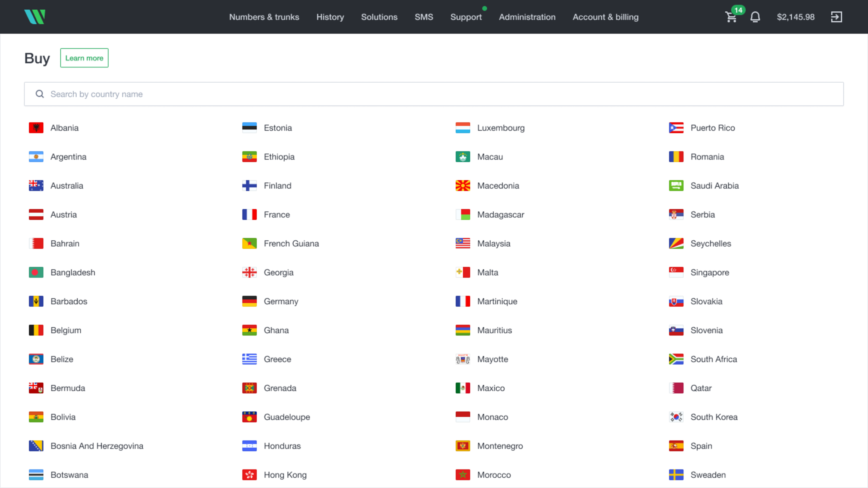Click the Georgia flag icon
The height and width of the screenshot is (488, 868).
249,272
